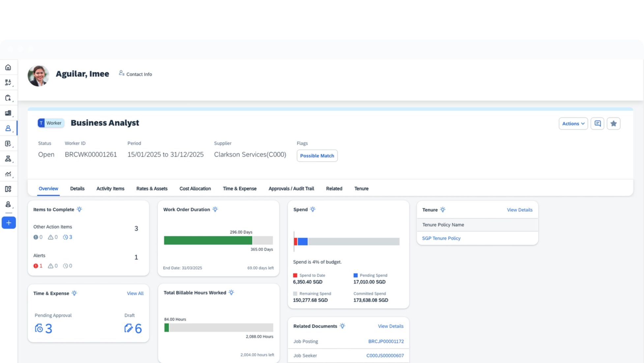Mark work order as favorite with star

[x=613, y=123]
